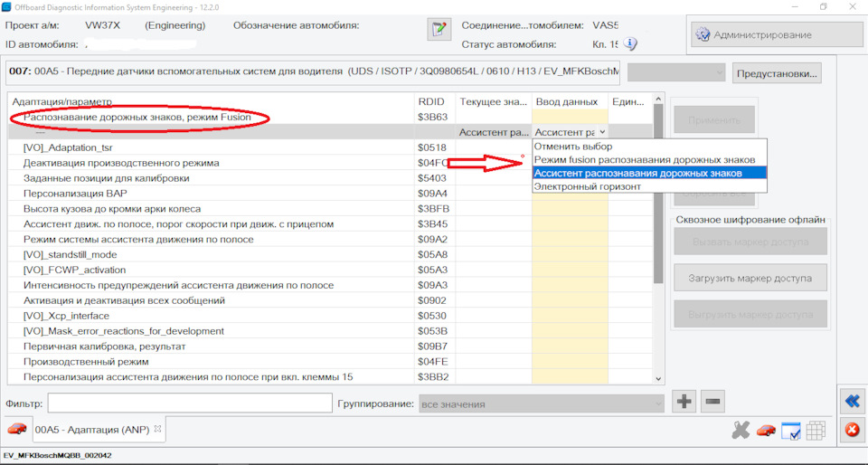Image resolution: width=868 pixels, height=465 pixels.
Task: Select row 'Первичная калибровка, результат'
Action: pyautogui.click(x=330, y=346)
